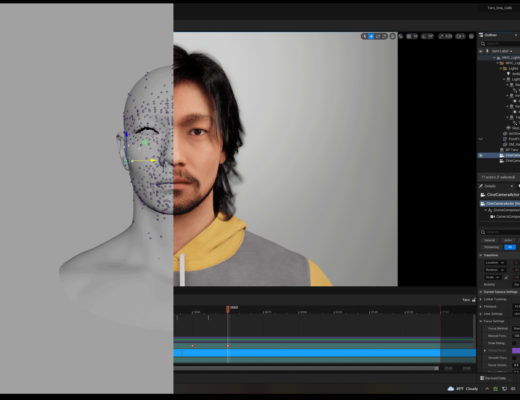520x400 pixels.
Task: Open Derived Data button in status bar
Action: pyautogui.click(x=493, y=378)
